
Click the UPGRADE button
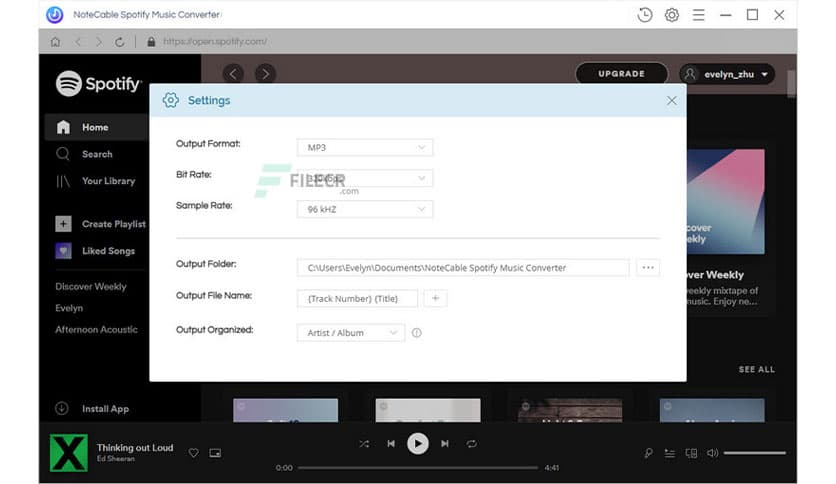click(x=622, y=74)
